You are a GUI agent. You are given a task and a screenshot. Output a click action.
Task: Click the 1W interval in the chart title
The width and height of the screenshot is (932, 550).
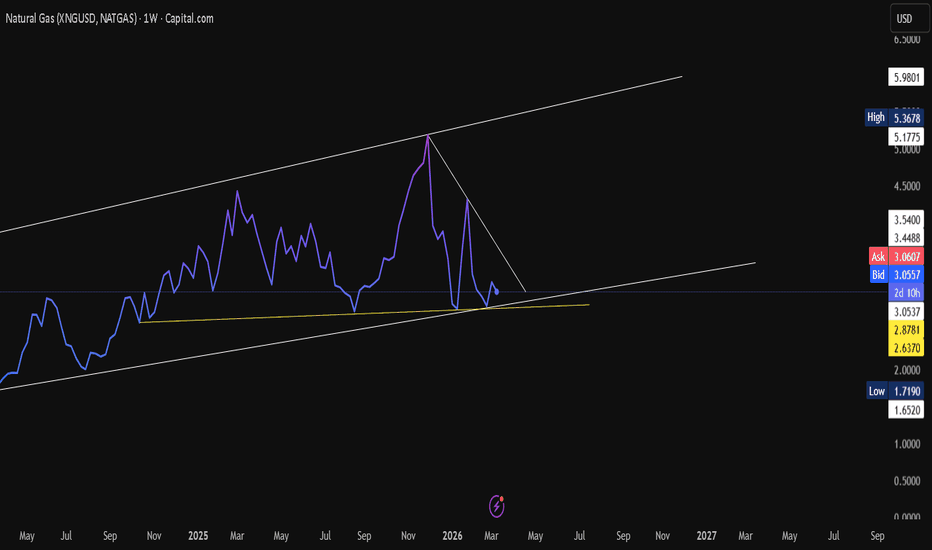click(x=151, y=18)
